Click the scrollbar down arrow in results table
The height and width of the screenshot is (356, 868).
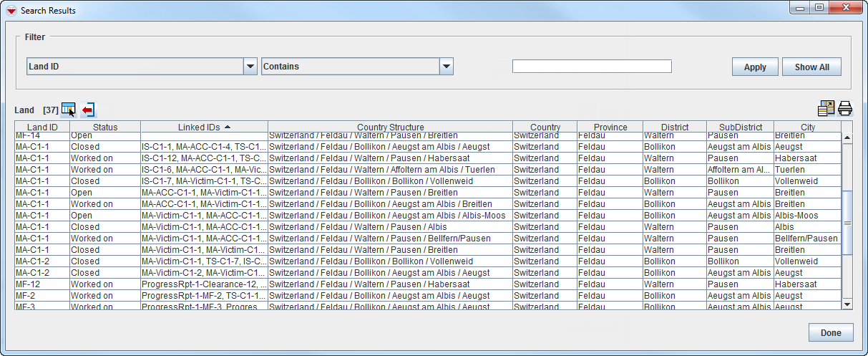click(847, 304)
